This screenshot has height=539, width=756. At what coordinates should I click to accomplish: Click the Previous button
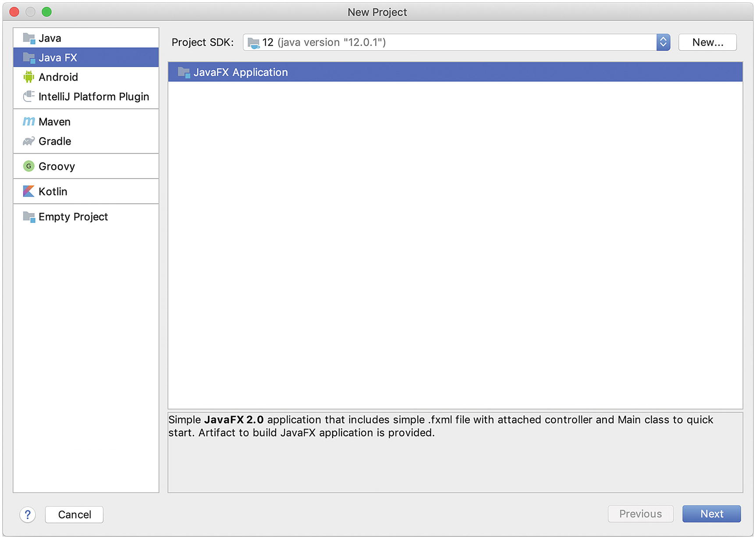[x=640, y=514]
